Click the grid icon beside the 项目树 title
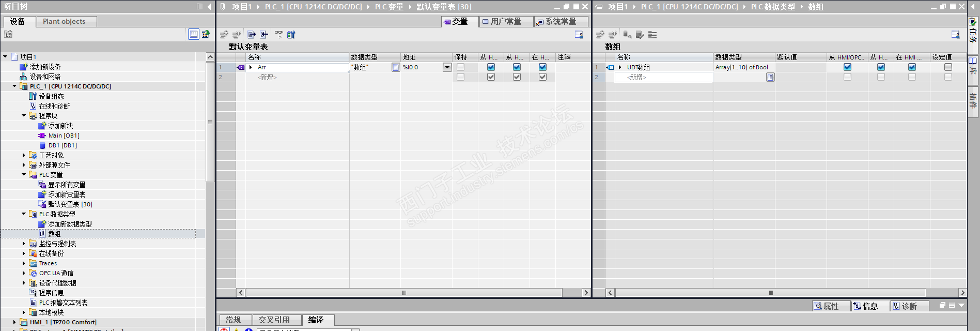This screenshot has width=980, height=331. point(199,7)
